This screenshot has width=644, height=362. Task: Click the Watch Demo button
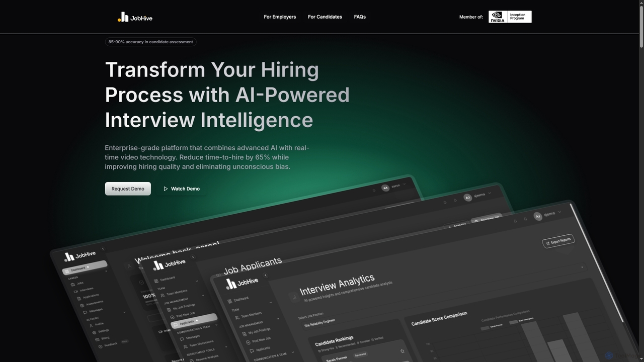182,189
